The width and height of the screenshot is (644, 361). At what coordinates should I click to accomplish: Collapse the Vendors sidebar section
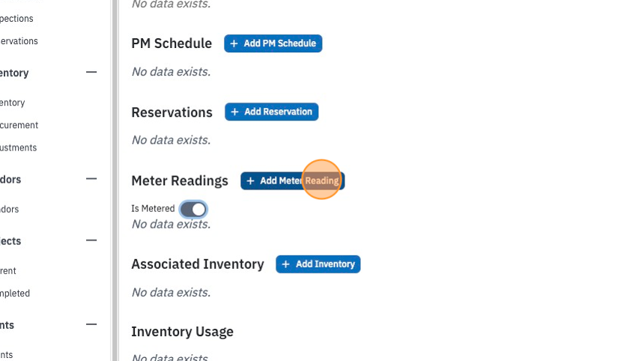pyautogui.click(x=91, y=179)
